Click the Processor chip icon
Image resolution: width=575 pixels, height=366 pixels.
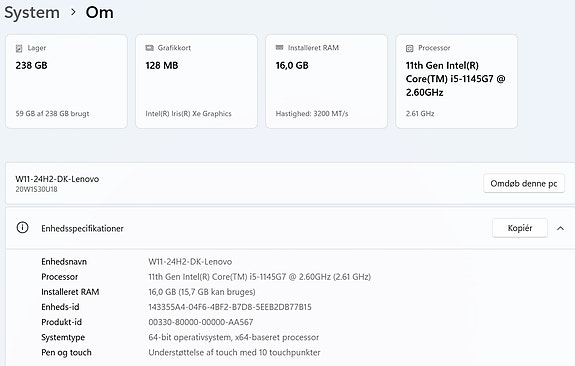[410, 48]
